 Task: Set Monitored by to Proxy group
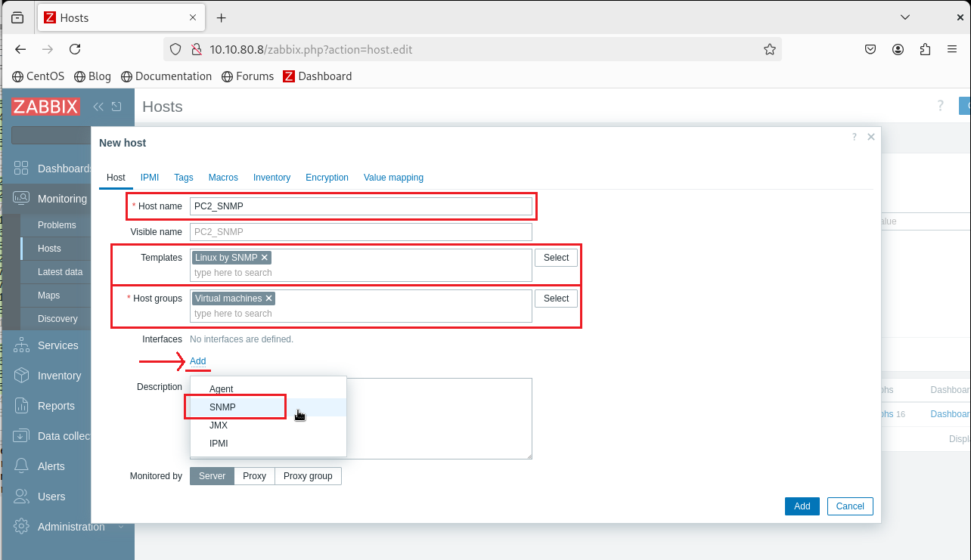308,476
